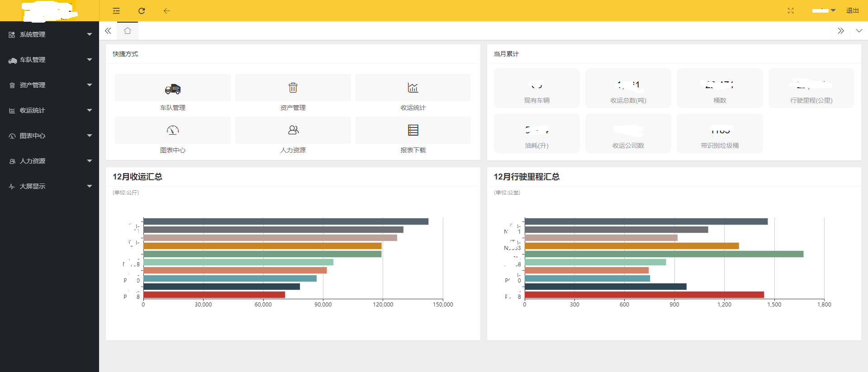The image size is (868, 372).
Task: Click top dark bar in 12月收运汇总 chart
Action: pos(286,221)
